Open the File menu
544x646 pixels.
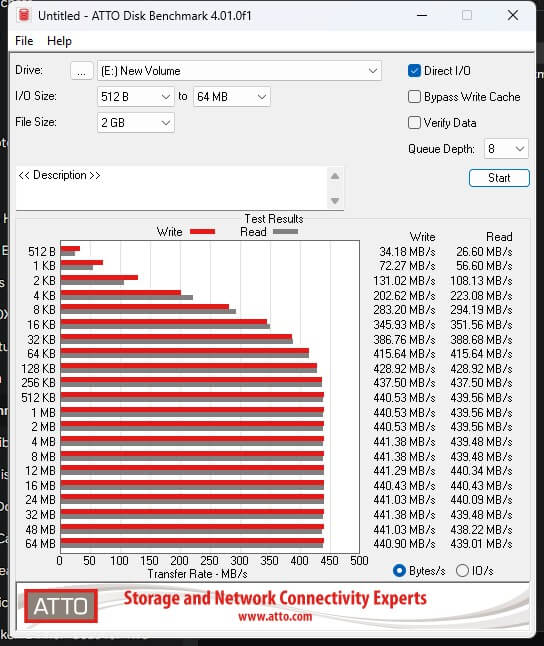[x=24, y=41]
